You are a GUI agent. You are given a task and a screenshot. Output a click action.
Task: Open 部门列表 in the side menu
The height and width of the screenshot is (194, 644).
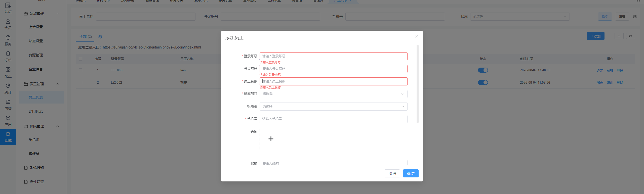[36, 111]
